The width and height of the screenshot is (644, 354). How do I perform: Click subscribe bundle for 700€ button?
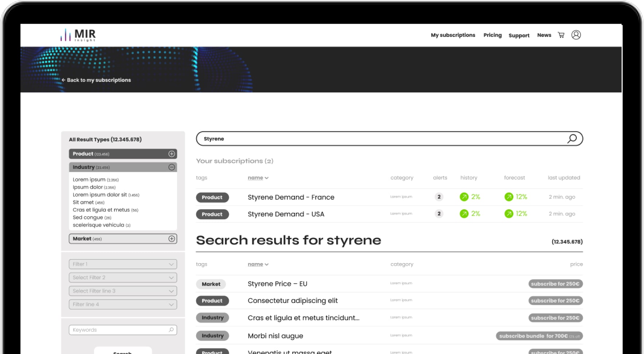coord(539,336)
